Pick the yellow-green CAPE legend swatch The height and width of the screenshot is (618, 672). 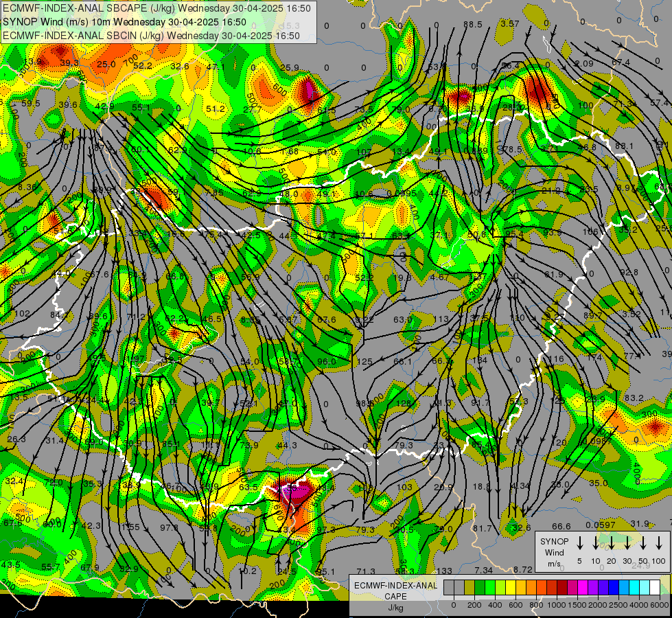(x=500, y=587)
